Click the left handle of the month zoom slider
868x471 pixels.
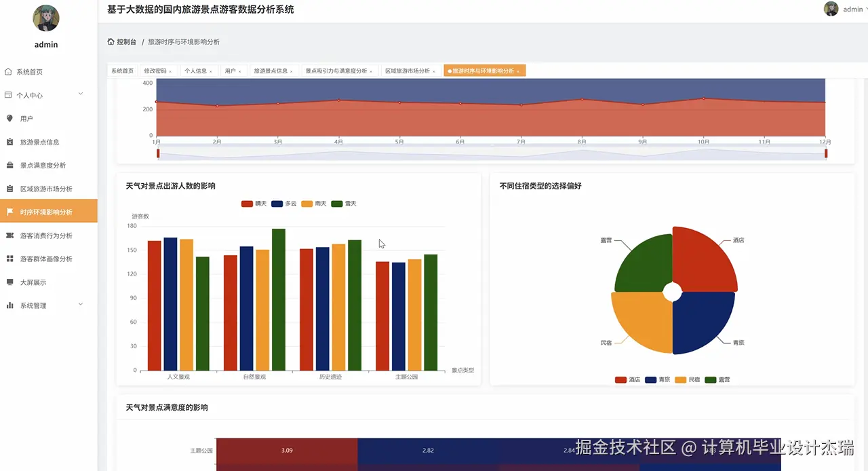158,153
